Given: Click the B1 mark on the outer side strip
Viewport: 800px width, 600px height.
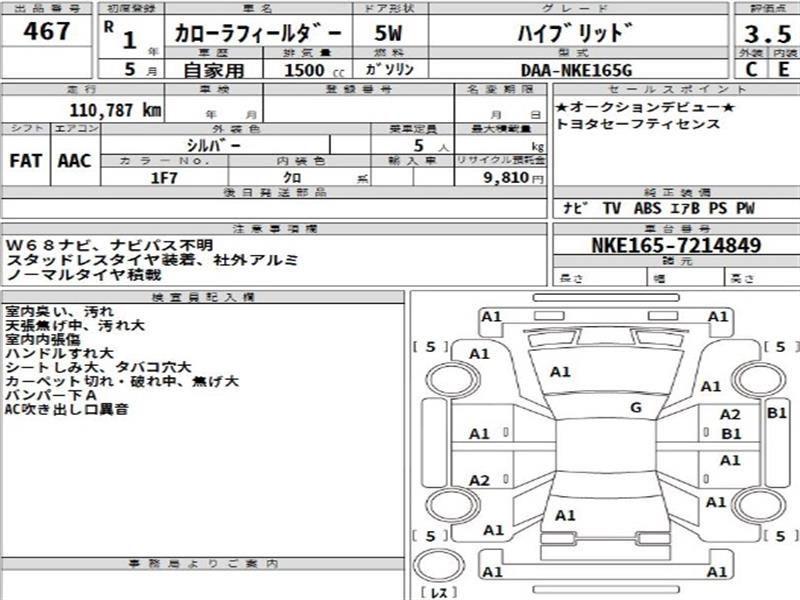Looking at the screenshot, I should pyautogui.click(x=777, y=412).
